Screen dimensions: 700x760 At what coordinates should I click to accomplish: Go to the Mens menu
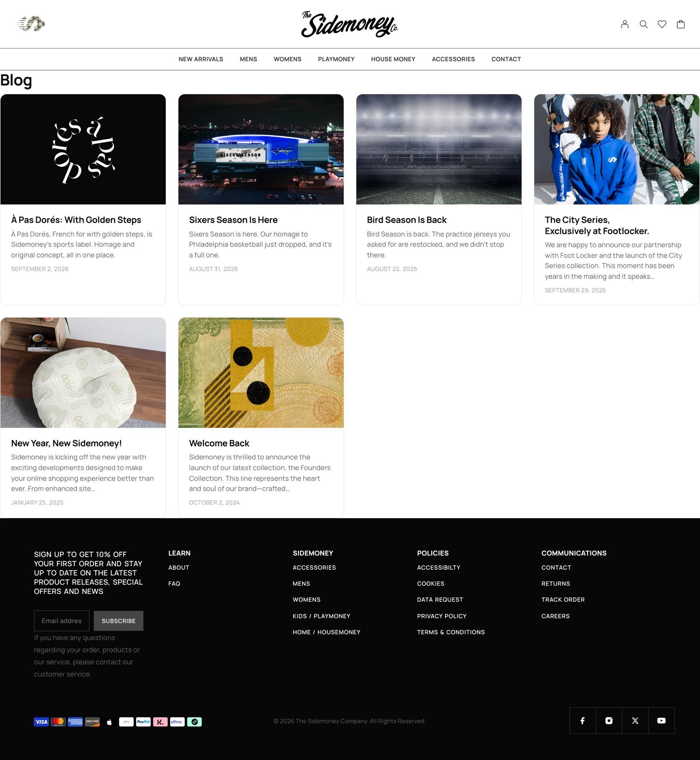coord(248,59)
